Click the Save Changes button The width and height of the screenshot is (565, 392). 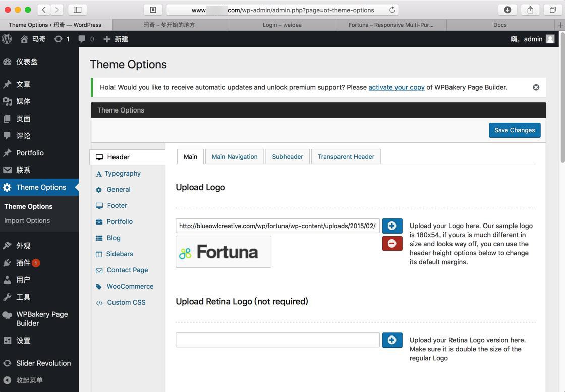pos(515,130)
